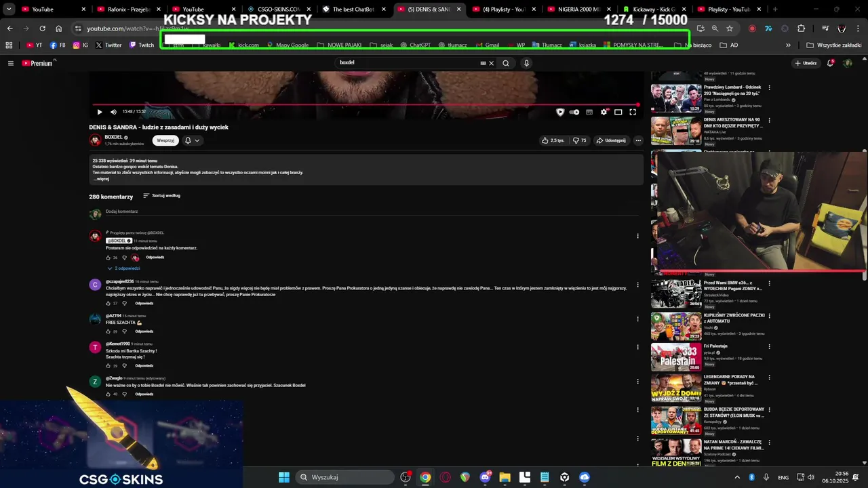The height and width of the screenshot is (488, 868).
Task: Go back in browser history
Action: click(x=9, y=28)
